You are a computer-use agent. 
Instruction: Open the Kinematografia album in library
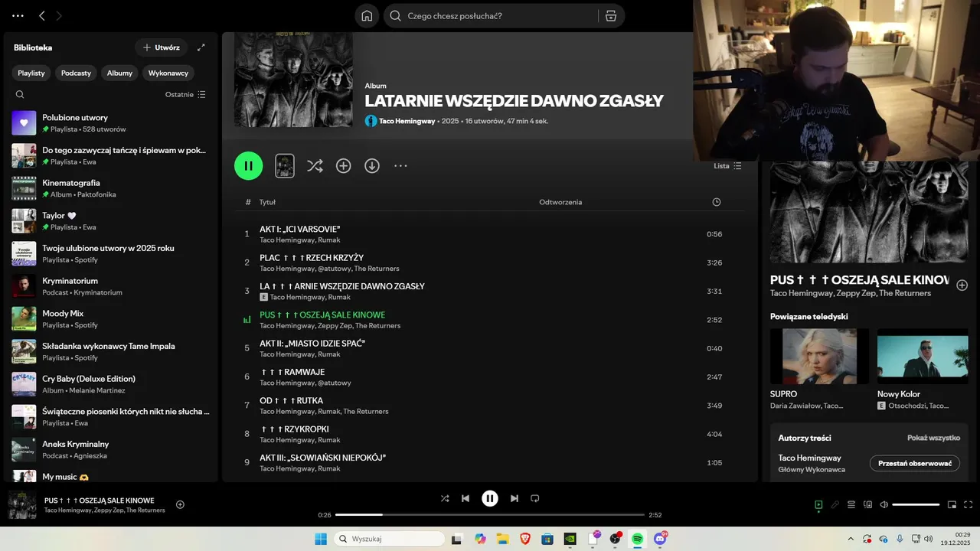coord(111,188)
